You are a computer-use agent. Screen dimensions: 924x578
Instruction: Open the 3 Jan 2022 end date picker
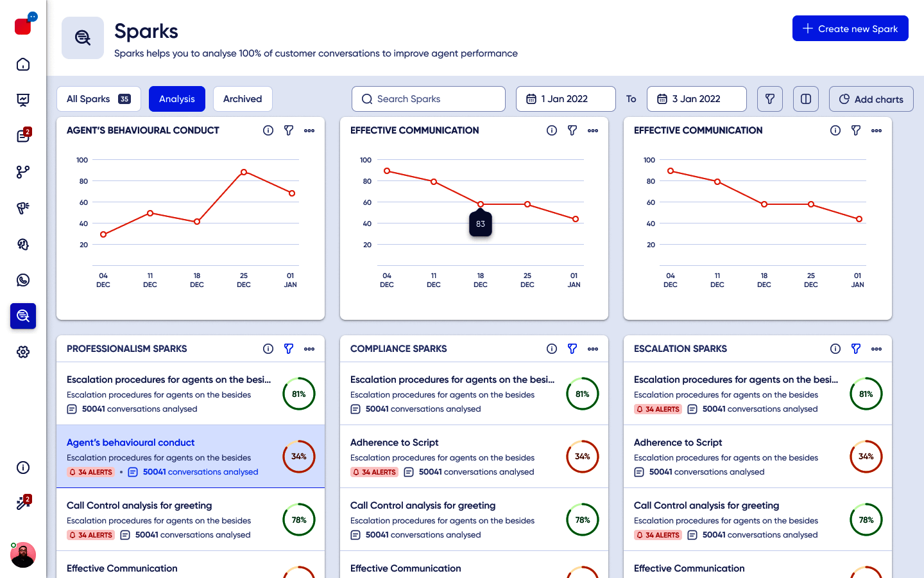coord(697,99)
